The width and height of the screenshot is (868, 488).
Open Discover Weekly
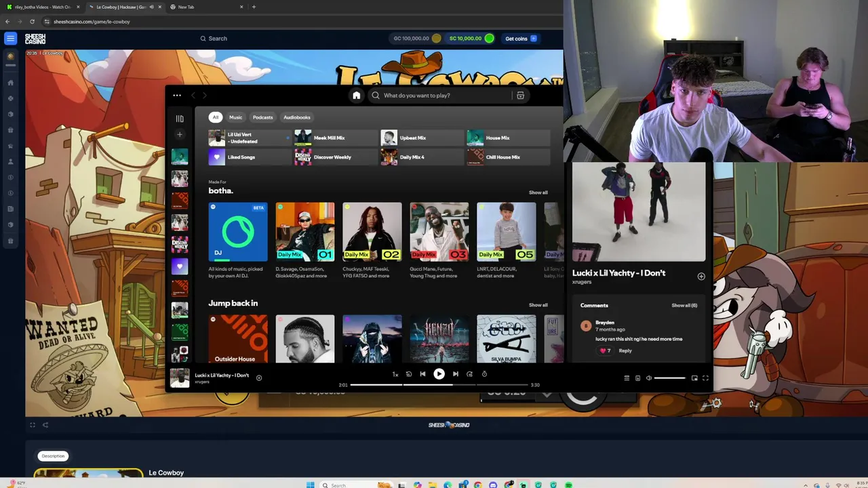pos(335,157)
